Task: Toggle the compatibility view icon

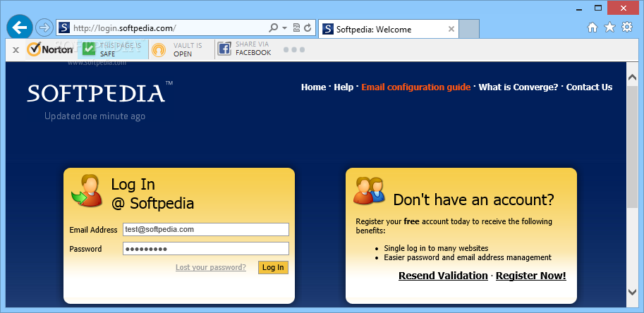Action: [x=296, y=28]
